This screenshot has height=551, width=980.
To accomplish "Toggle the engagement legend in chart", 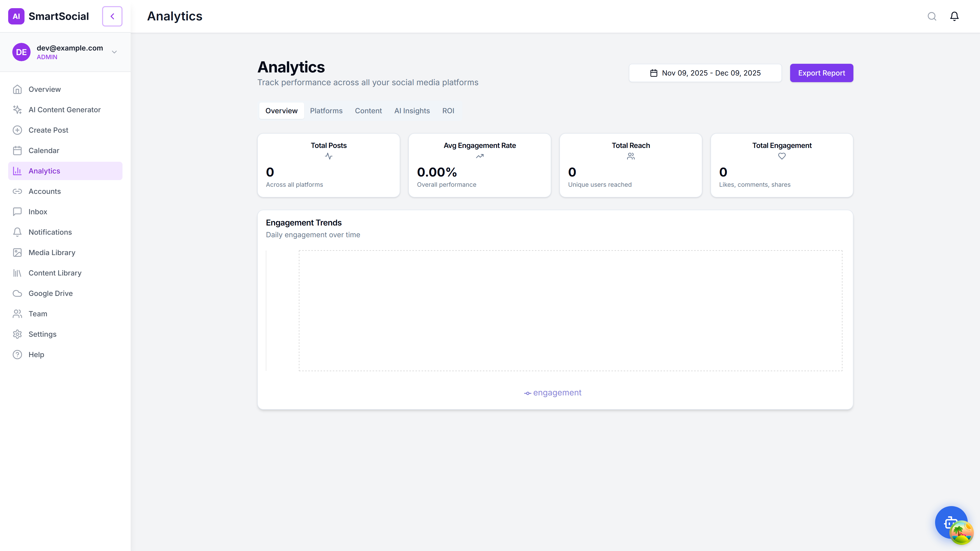I will pos(552,393).
